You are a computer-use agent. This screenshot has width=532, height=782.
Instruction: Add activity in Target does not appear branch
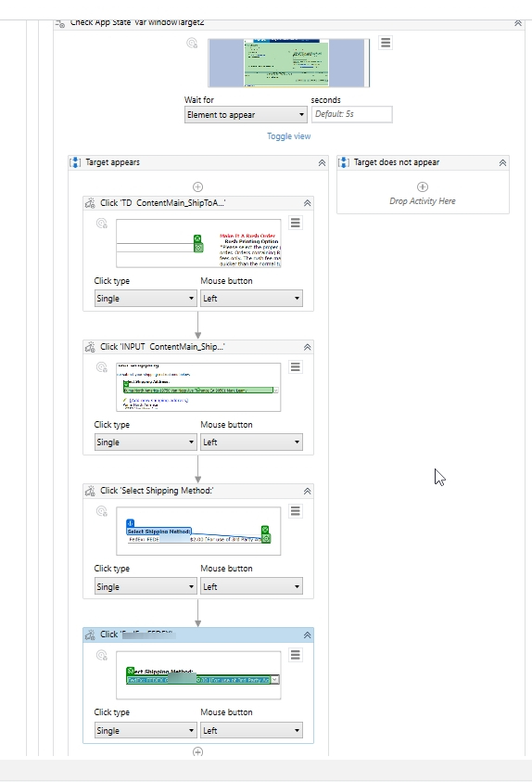pos(423,186)
